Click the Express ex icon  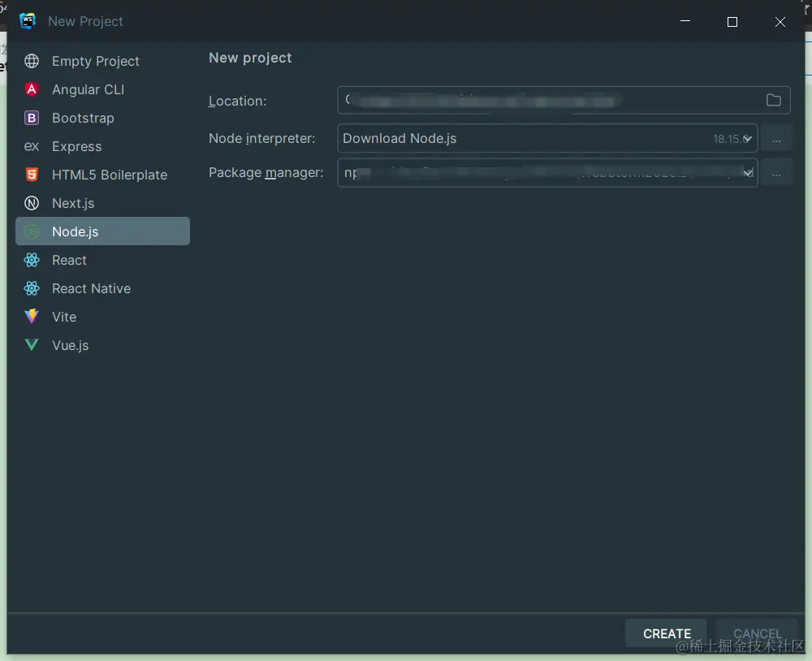(32, 147)
